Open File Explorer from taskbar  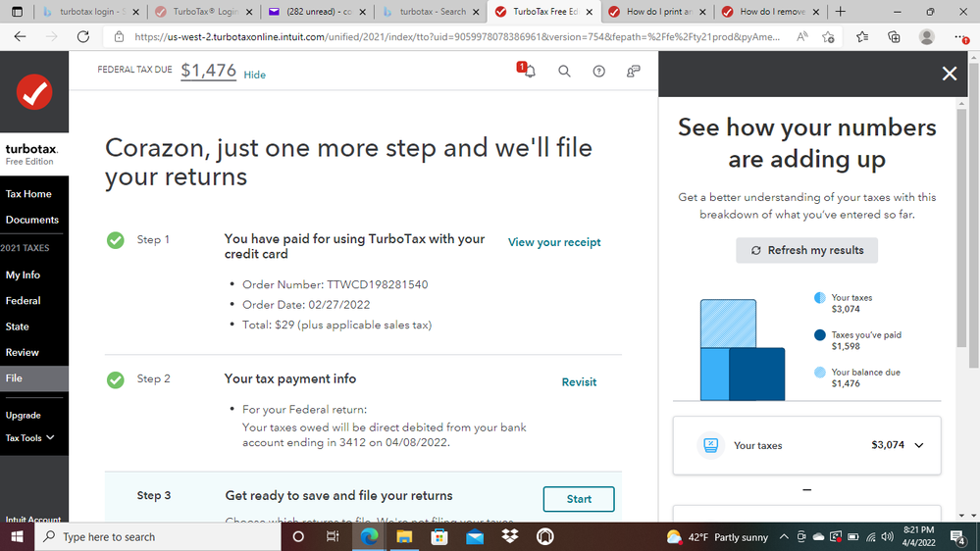(x=404, y=536)
